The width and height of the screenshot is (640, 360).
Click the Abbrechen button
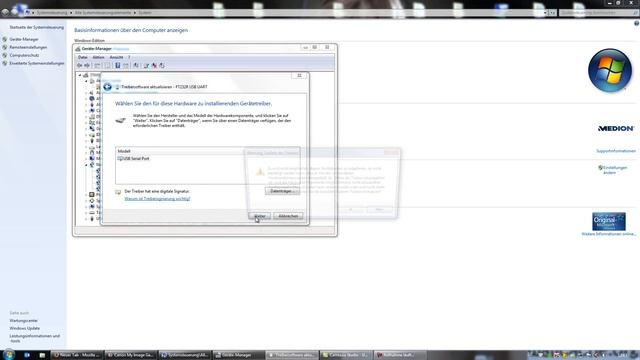(x=288, y=216)
